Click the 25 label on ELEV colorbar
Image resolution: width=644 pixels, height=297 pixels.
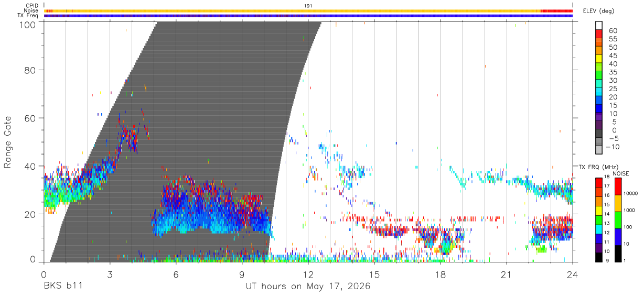[613, 89]
